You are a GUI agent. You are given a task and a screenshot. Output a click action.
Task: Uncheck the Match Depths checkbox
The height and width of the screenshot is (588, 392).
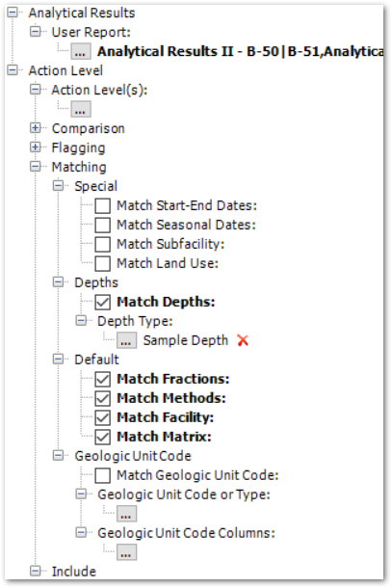coord(102,302)
